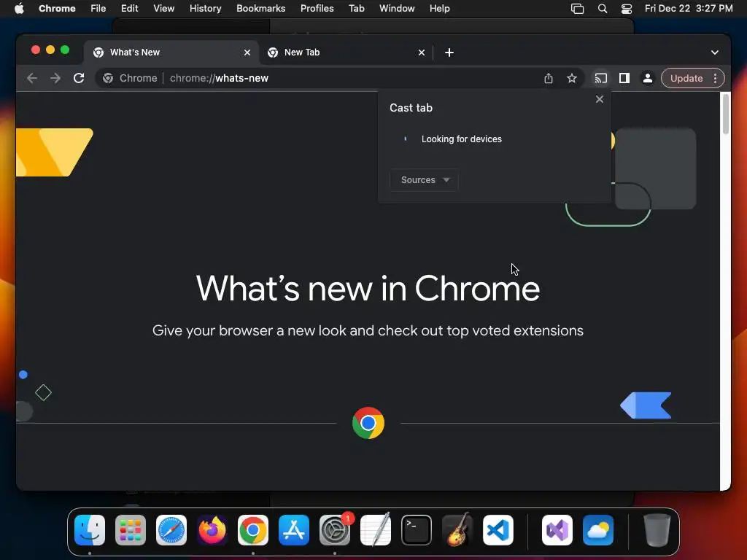
Task: Click Chrome icon in the Dock
Action: tap(253, 530)
